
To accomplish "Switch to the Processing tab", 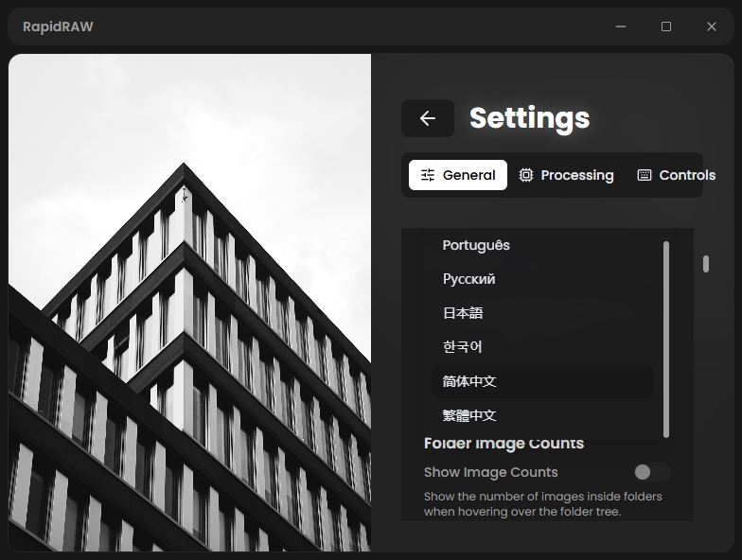I will tap(566, 175).
